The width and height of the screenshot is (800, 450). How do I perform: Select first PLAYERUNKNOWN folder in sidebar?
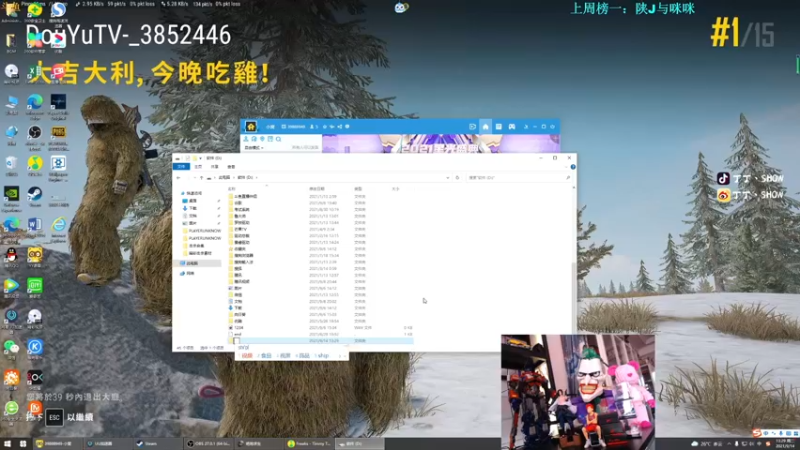(202, 231)
